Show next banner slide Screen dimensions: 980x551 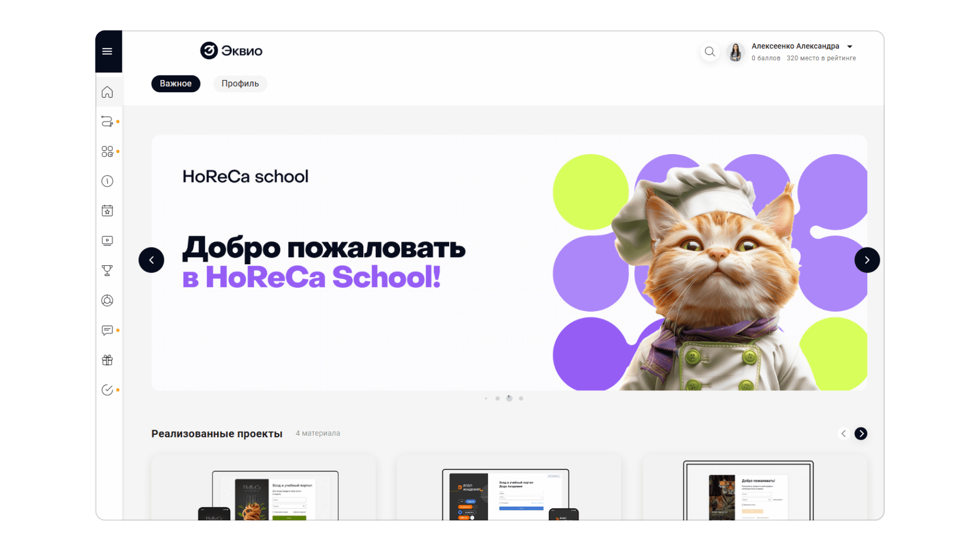click(x=867, y=260)
